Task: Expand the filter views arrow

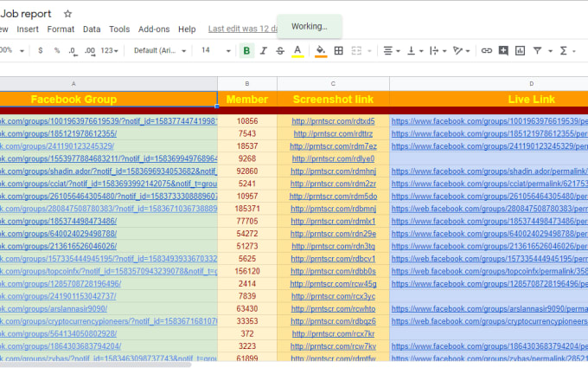Action: point(550,51)
